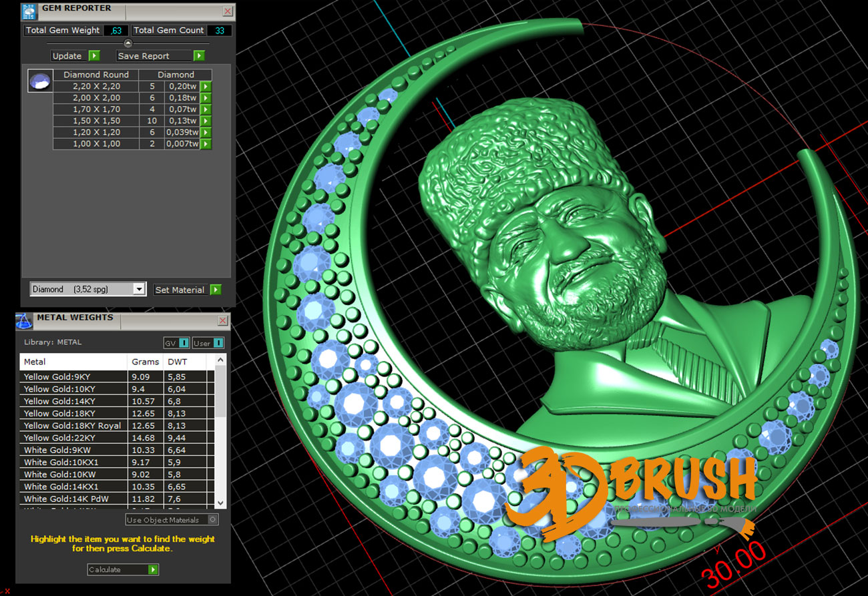Click the Update button label
Image resolution: width=868 pixels, height=596 pixels.
point(70,56)
